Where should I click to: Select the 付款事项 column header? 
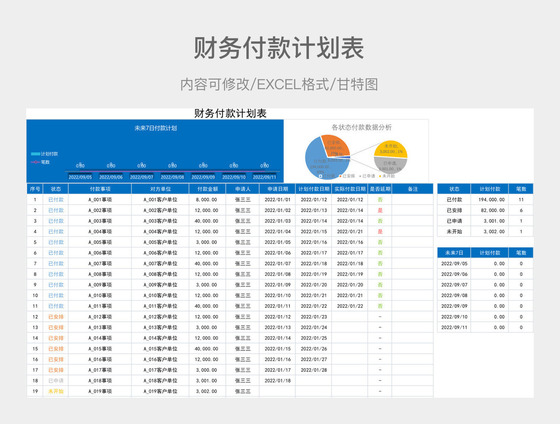[100, 189]
